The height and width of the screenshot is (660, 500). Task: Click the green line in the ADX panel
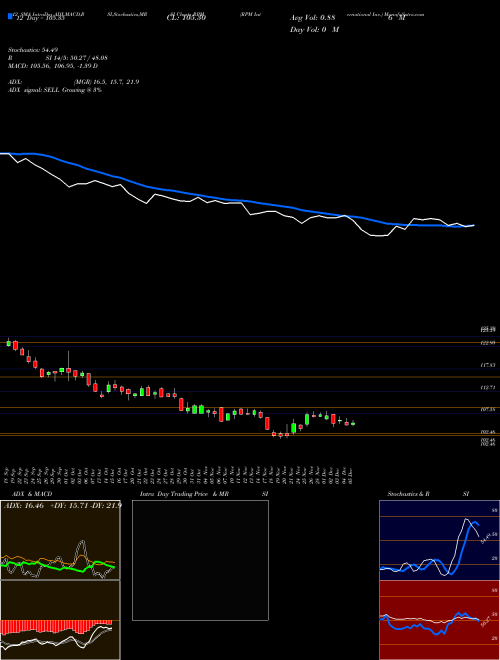click(x=57, y=567)
